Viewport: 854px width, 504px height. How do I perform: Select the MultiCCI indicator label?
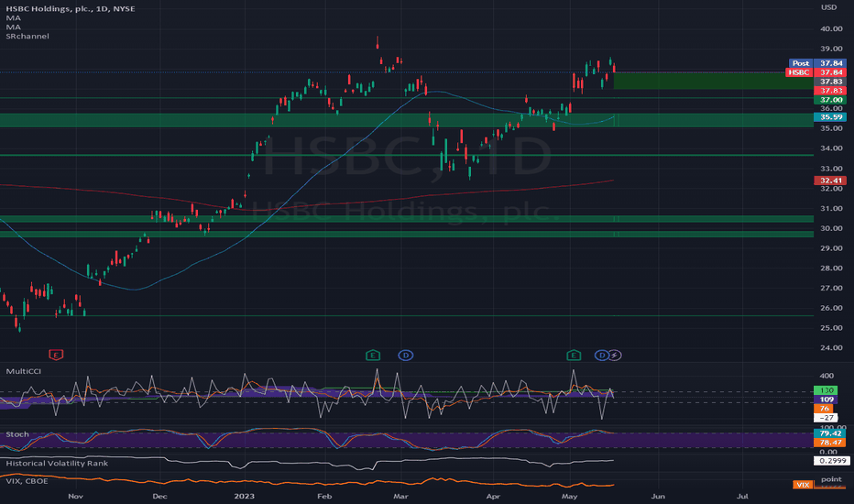pos(24,371)
